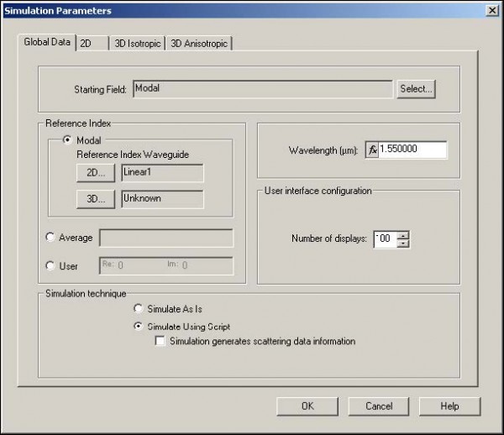Decrease Number of displays with down arrow
Viewport: 504px width, 435px height.
pos(403,244)
